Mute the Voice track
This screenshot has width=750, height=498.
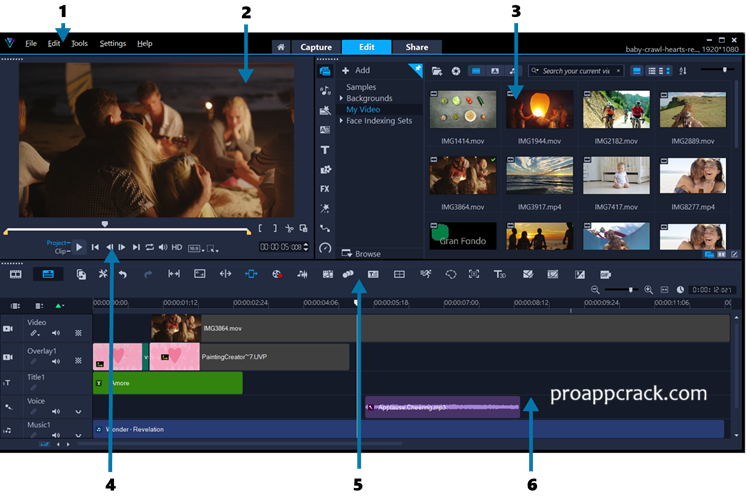[x=56, y=411]
